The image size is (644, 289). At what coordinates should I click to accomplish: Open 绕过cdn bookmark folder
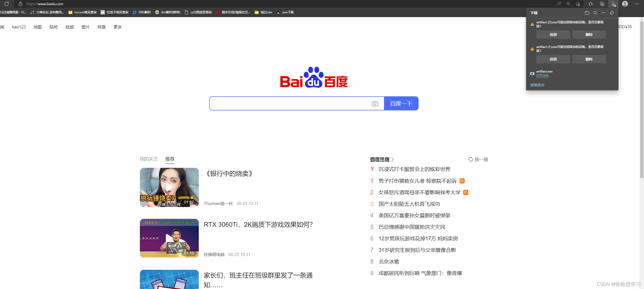tap(263, 12)
